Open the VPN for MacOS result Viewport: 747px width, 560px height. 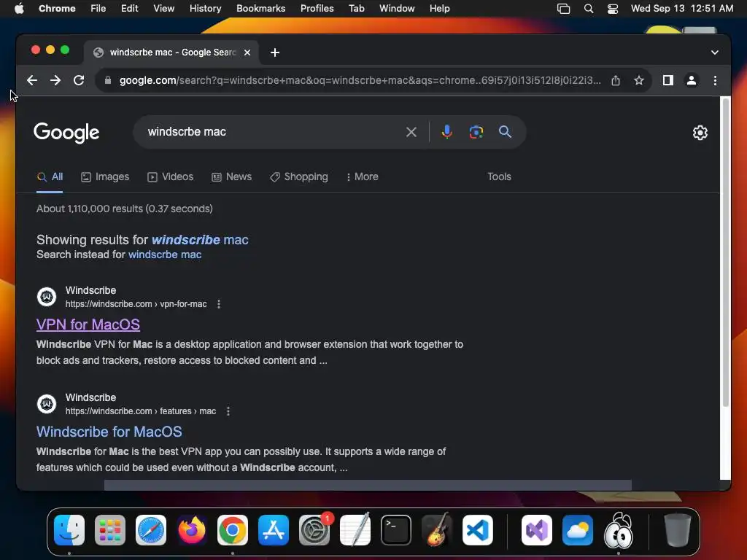pos(88,324)
